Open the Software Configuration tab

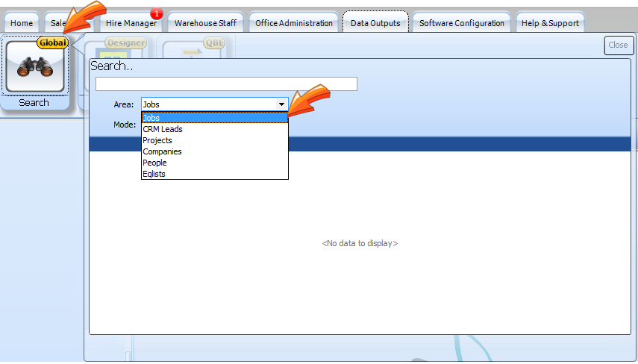pos(461,23)
